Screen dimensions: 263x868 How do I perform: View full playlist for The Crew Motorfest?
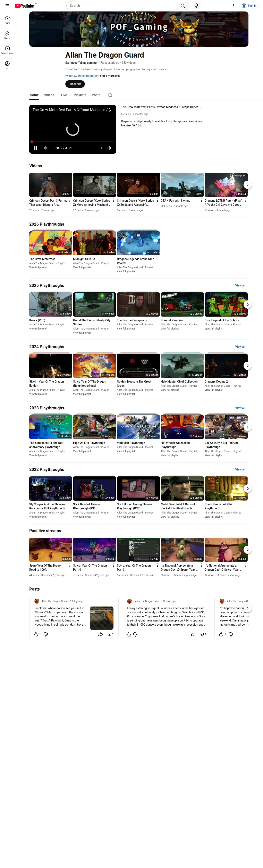tap(38, 268)
